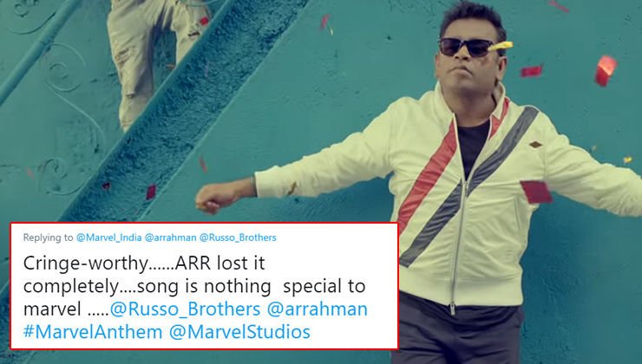This screenshot has height=364, width=642.
Task: Open @arrahman mention in the Replying to line
Action: [x=170, y=237]
